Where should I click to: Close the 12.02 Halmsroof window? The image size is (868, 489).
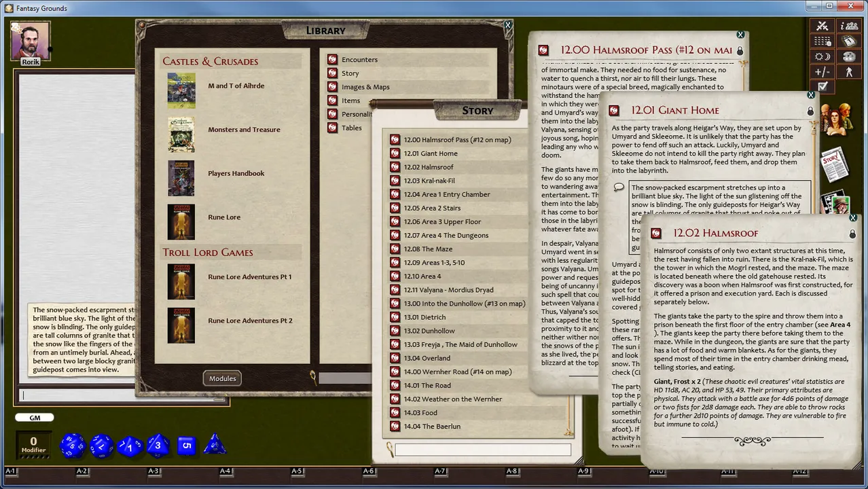coord(853,218)
